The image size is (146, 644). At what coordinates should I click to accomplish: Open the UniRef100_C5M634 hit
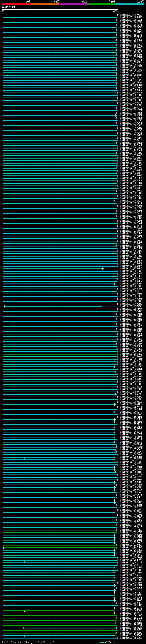(131, 625)
